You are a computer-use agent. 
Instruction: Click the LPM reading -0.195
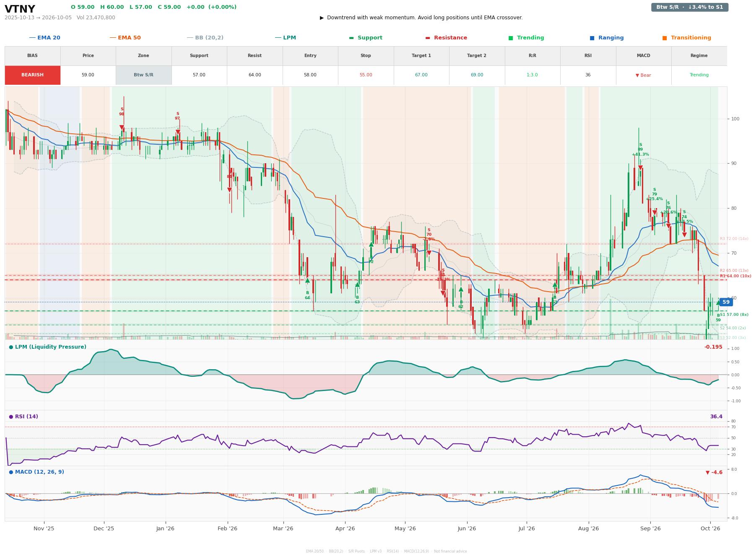(x=713, y=347)
